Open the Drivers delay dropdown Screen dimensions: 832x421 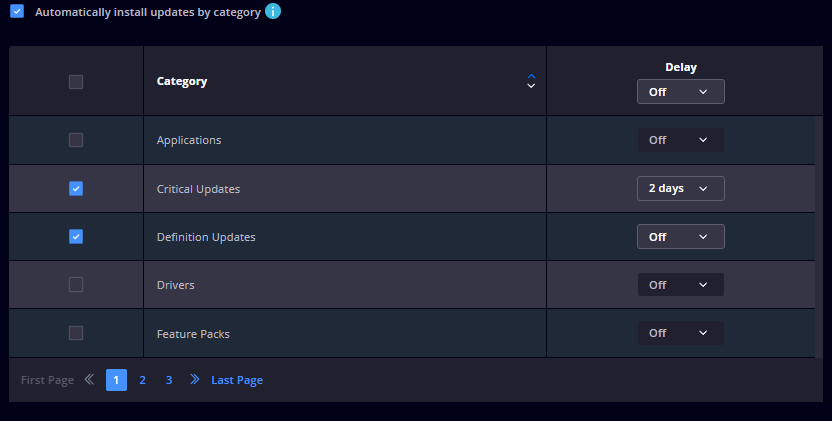[x=681, y=285]
